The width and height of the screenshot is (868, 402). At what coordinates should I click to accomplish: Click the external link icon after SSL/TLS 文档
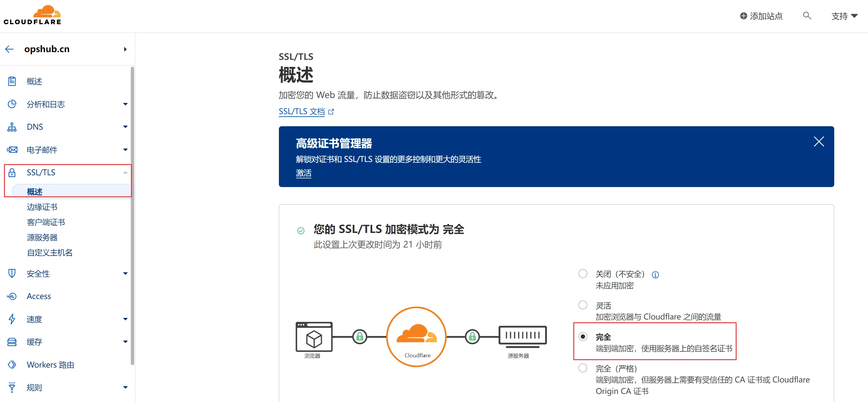(331, 112)
